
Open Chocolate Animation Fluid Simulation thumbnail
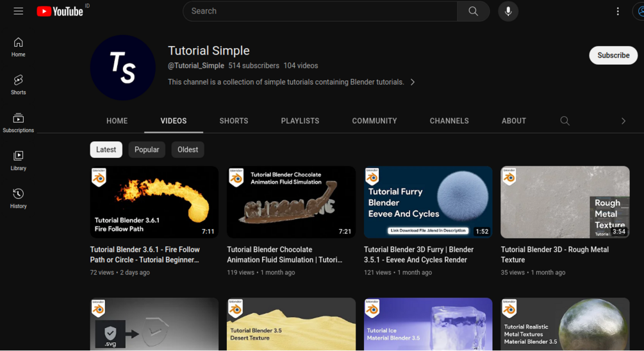click(291, 202)
